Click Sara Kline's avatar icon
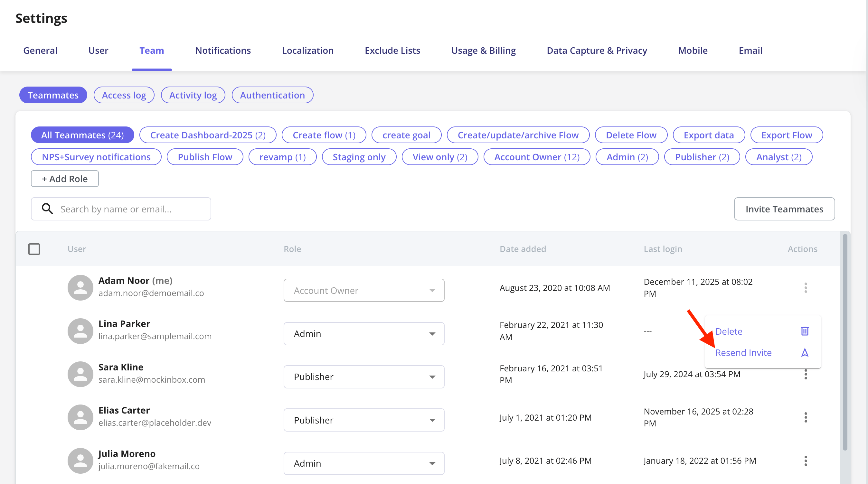 (80, 374)
